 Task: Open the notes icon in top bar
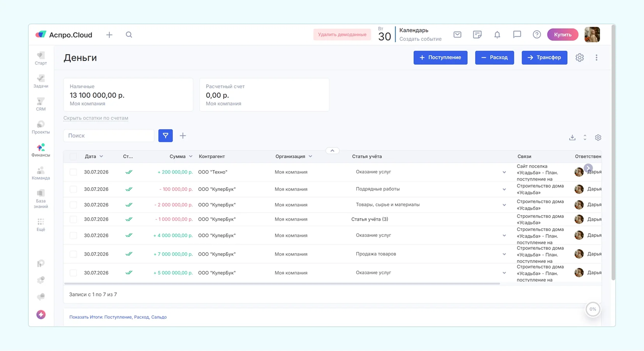(x=477, y=35)
